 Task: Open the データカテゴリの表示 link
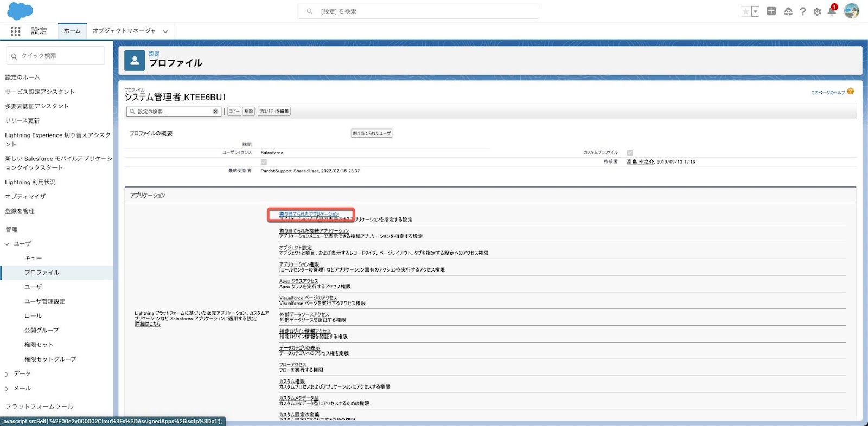click(299, 348)
